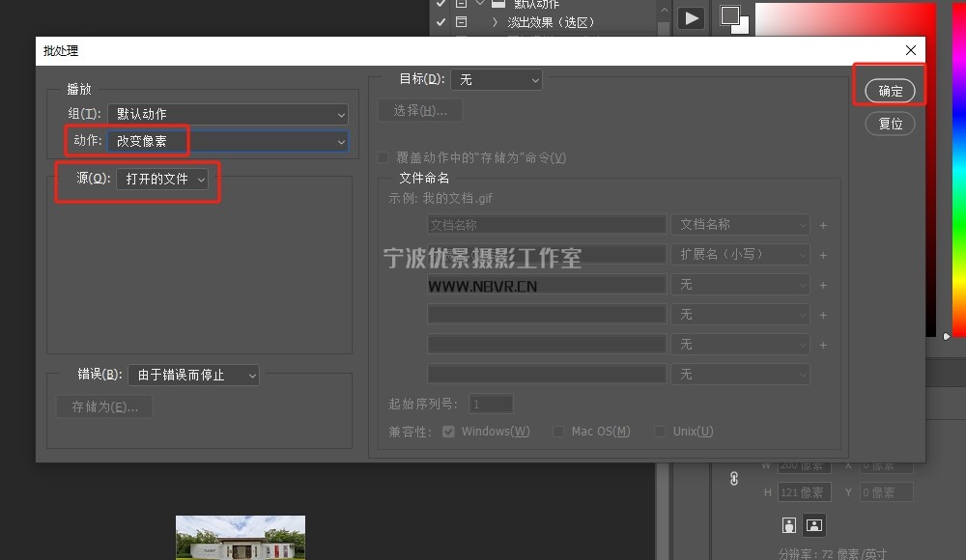The width and height of the screenshot is (966, 560).
Task: Open the 组 dropdown showing 默认动作
Action: pyautogui.click(x=226, y=114)
